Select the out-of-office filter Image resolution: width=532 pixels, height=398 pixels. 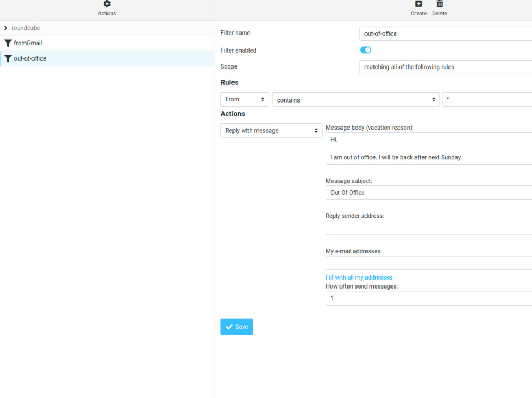tap(32, 58)
